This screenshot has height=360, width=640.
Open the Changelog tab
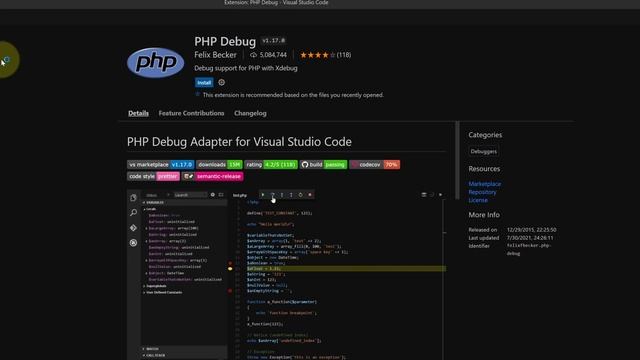click(x=250, y=113)
